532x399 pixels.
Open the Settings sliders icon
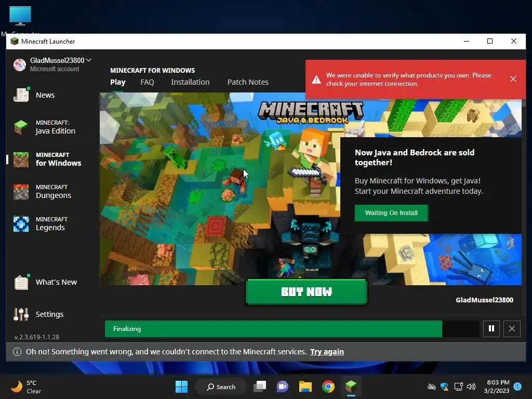click(x=21, y=314)
